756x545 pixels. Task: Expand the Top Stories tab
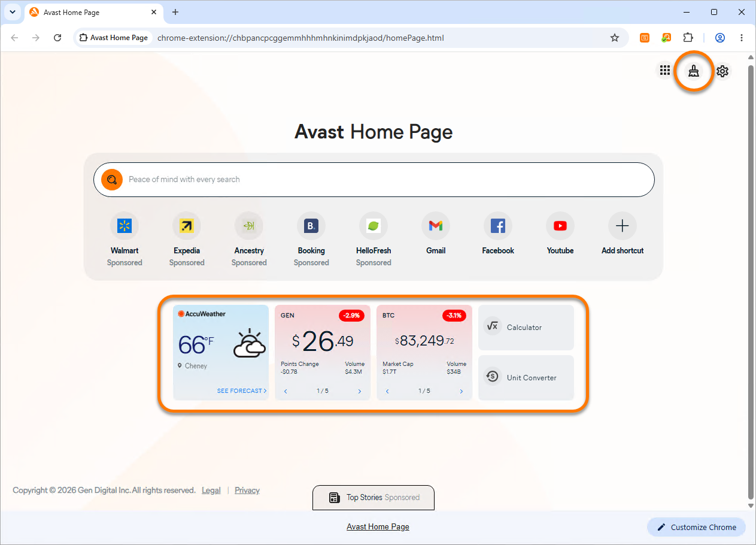pos(374,498)
